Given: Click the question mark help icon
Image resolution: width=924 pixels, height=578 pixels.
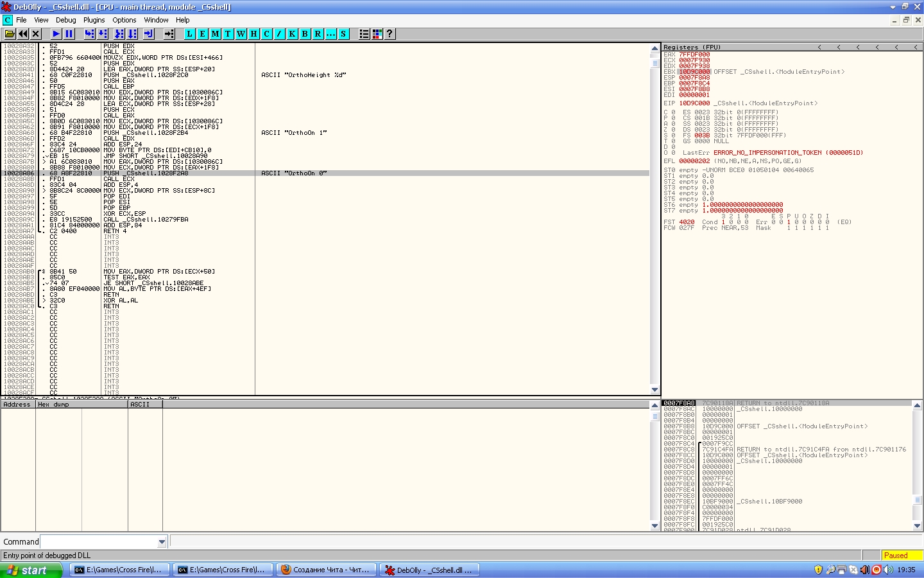Looking at the screenshot, I should tap(389, 34).
